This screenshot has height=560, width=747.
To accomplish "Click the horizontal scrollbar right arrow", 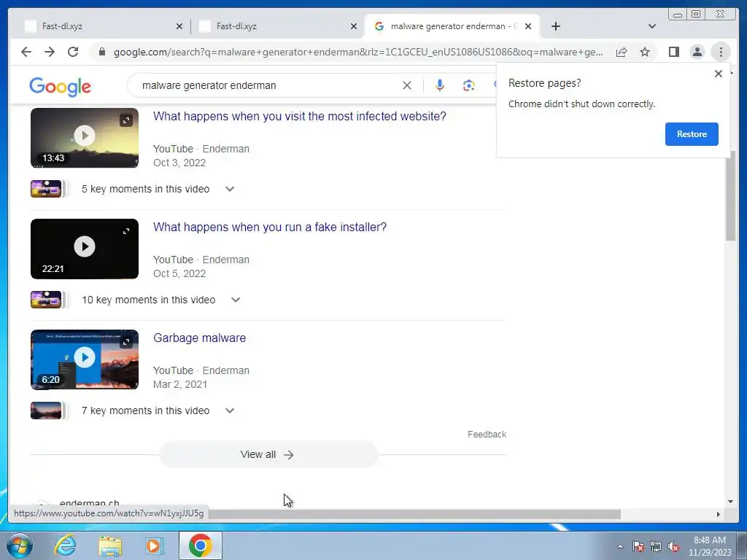I will tap(719, 514).
